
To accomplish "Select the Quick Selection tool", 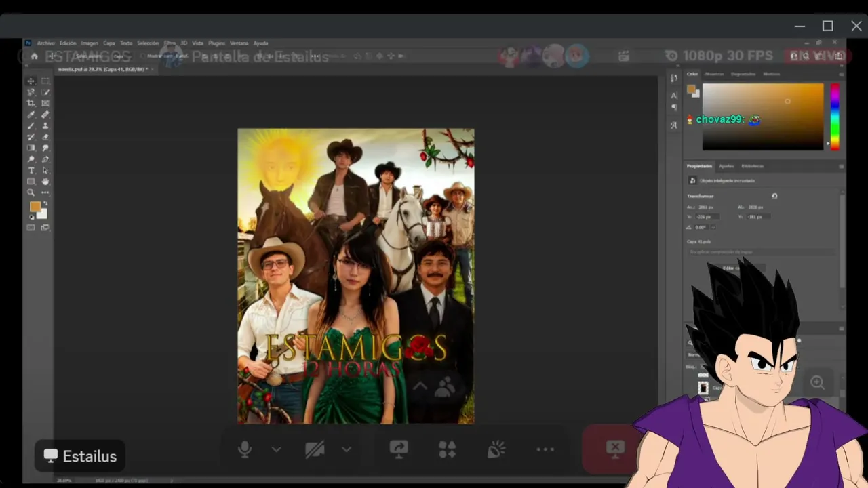I will (45, 92).
